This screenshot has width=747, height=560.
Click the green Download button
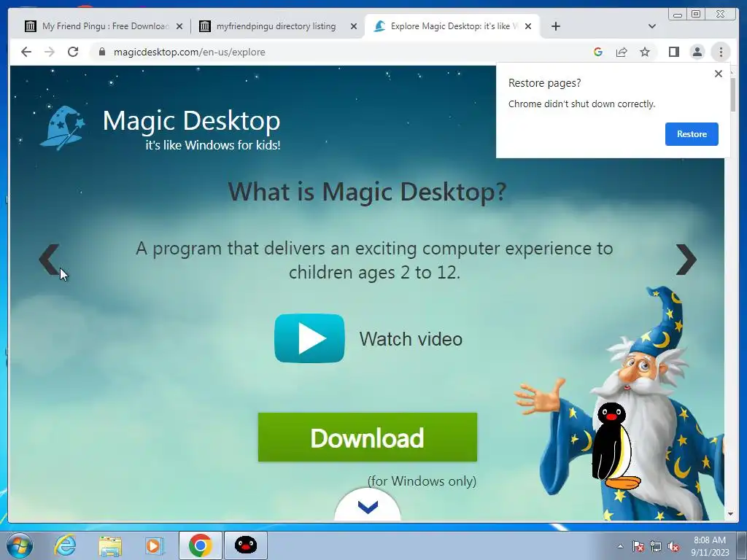pos(368,437)
